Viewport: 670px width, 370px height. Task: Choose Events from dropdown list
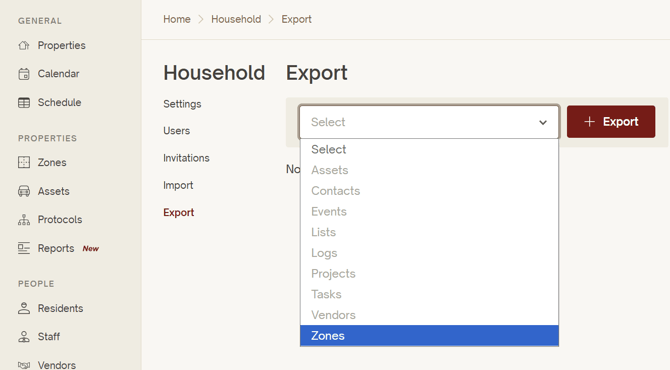point(429,211)
